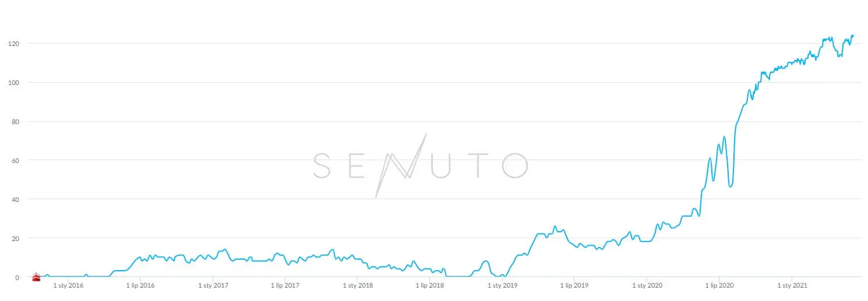This screenshot has width=868, height=301.
Task: Select the "1 sty 2020" axis date
Action: (x=647, y=285)
